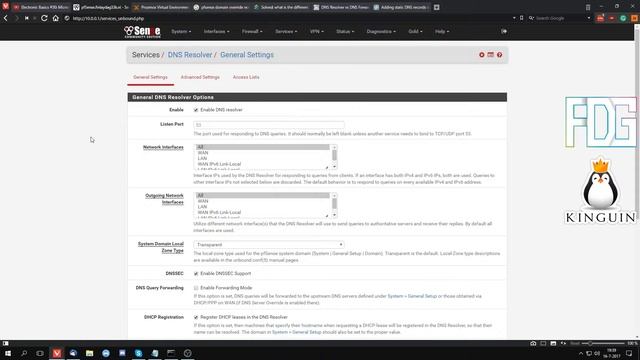Click the Vivaldi menu icon at top-left
The image size is (640, 360).
[x=5, y=6]
